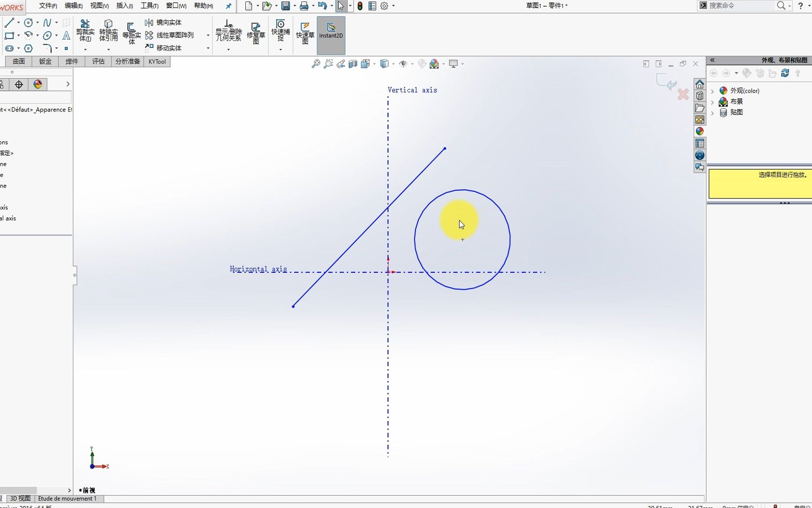Image resolution: width=812 pixels, height=508 pixels.
Task: Select the Line sketch tool
Action: [9, 22]
